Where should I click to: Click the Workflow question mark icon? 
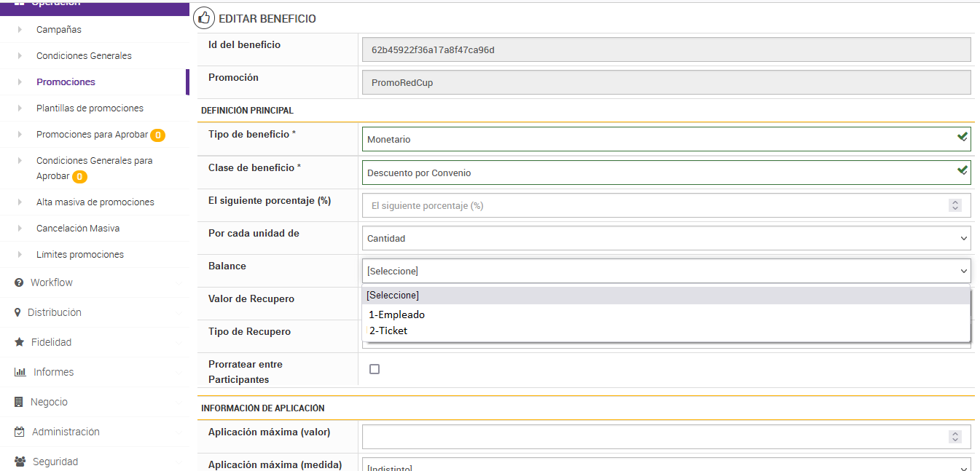coord(19,282)
